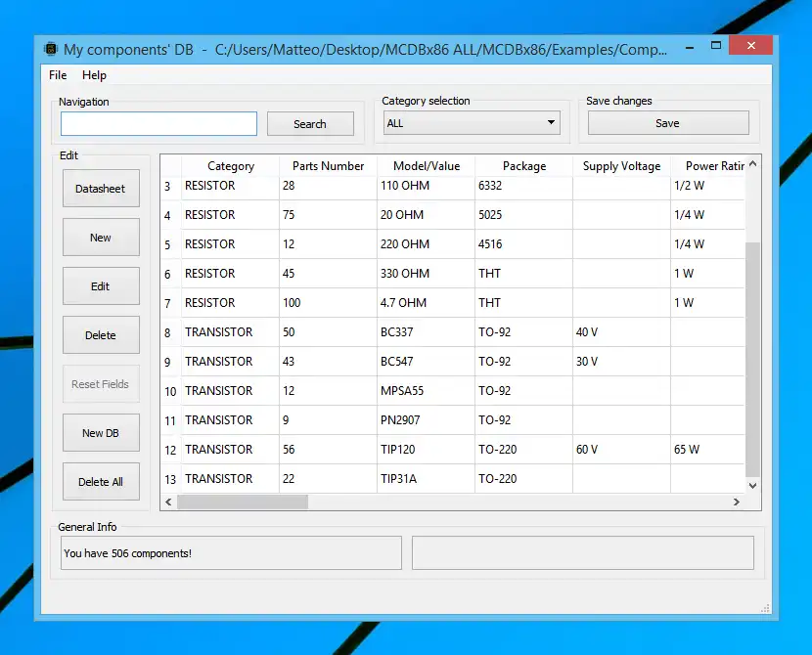
Task: Minimize the My components' DB window
Action: coord(690,47)
